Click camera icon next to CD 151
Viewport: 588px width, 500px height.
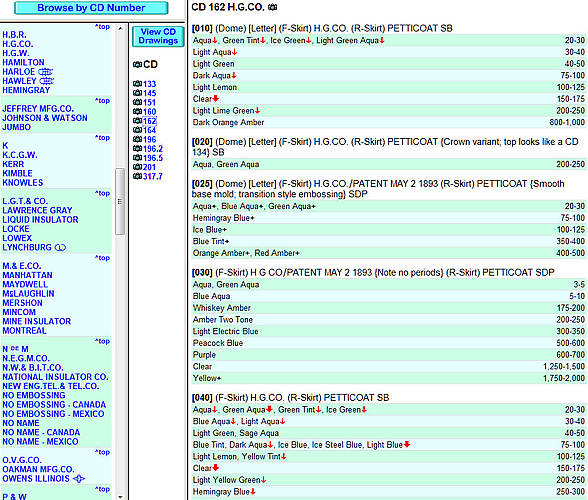click(x=137, y=102)
